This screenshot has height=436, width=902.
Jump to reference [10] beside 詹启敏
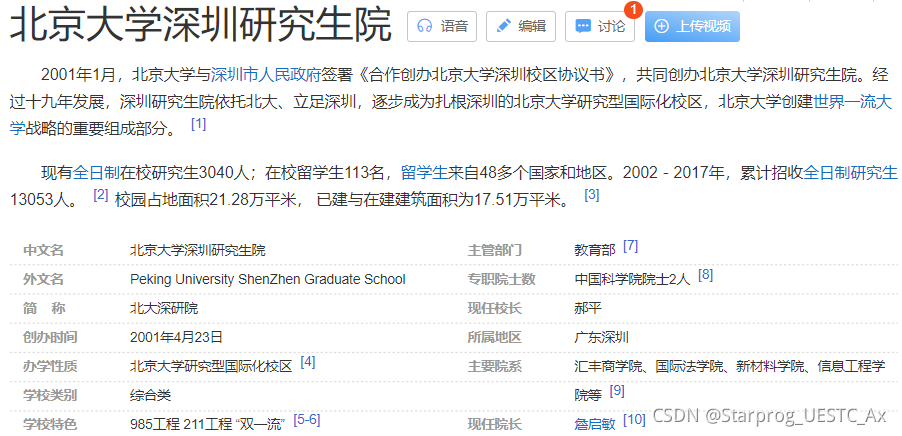[635, 420]
